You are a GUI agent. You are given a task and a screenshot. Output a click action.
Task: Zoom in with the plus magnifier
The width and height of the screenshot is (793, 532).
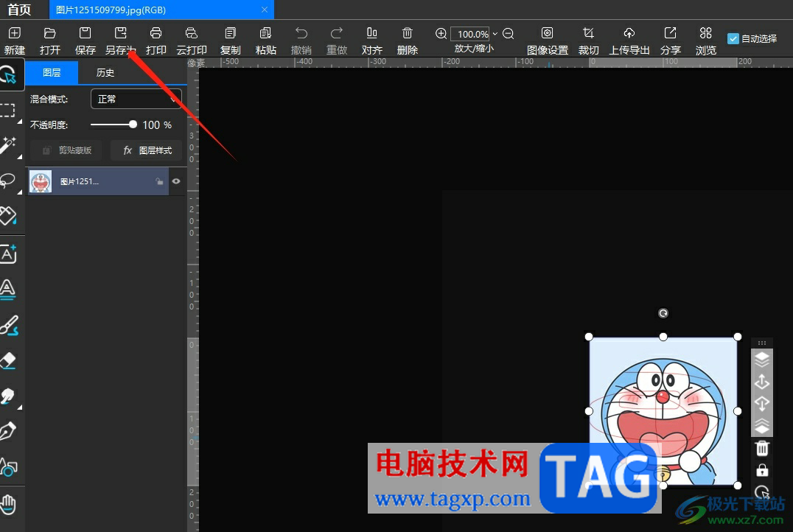[441, 33]
